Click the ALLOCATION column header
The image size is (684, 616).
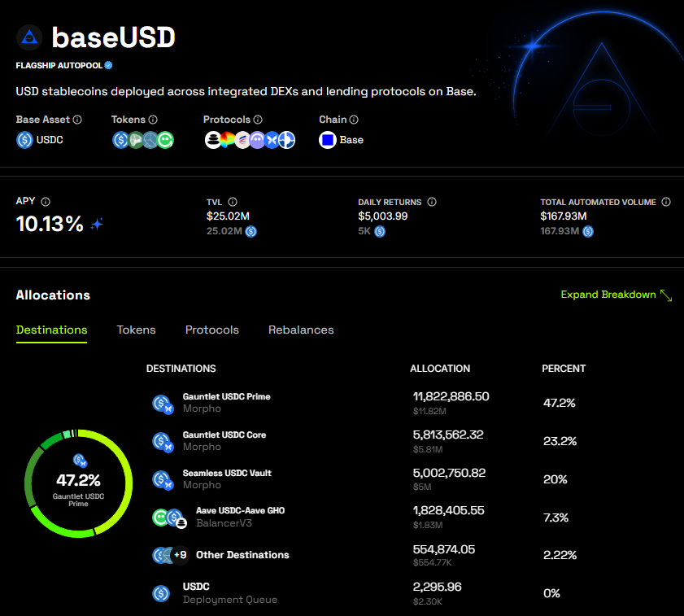(x=440, y=369)
